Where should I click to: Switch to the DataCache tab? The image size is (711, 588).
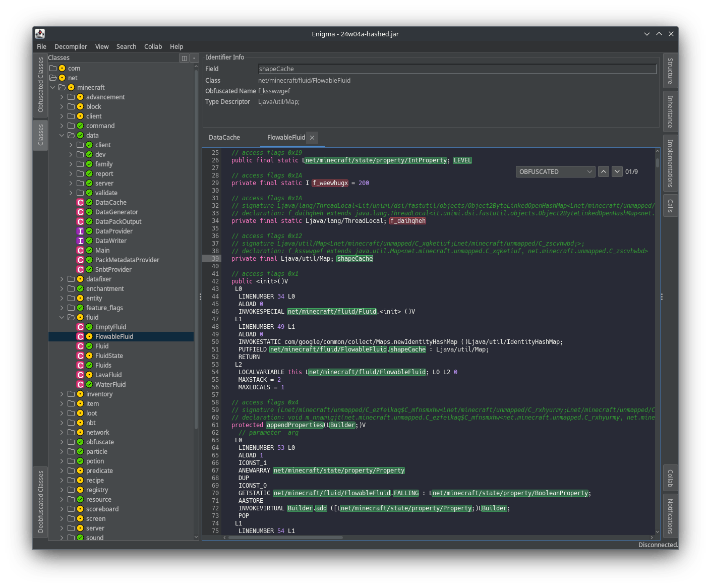pos(224,137)
